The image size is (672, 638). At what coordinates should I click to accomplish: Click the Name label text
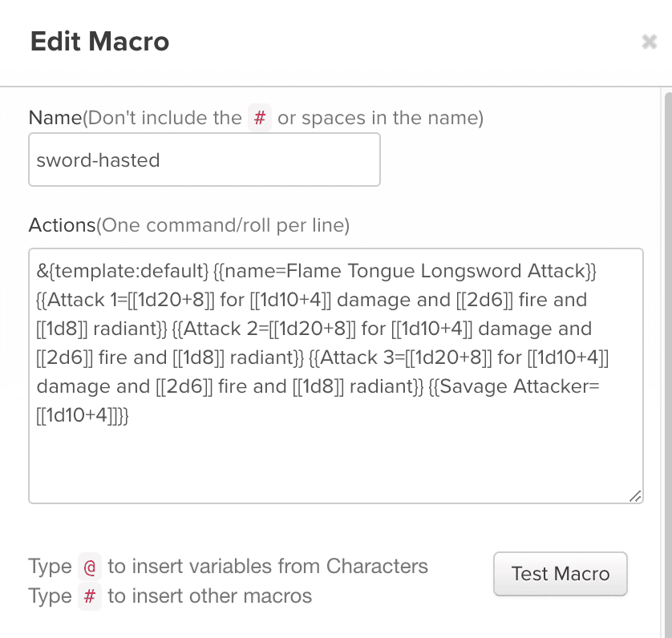click(55, 117)
